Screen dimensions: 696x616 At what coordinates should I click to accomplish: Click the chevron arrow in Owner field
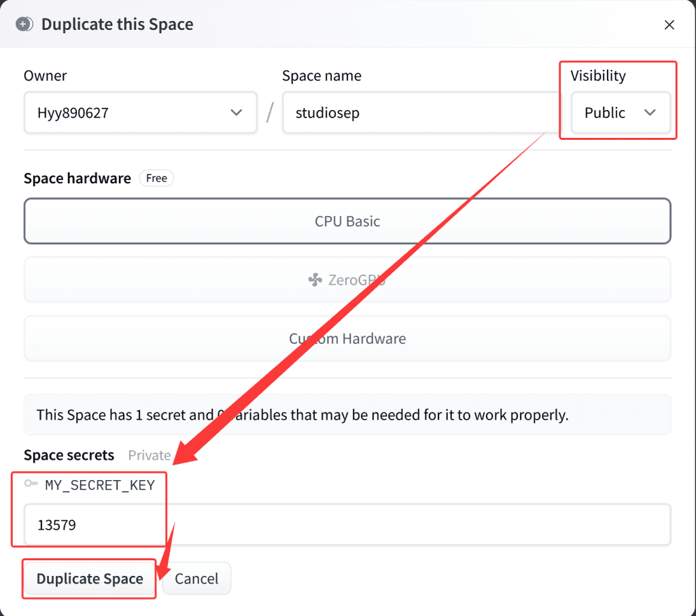click(x=237, y=113)
